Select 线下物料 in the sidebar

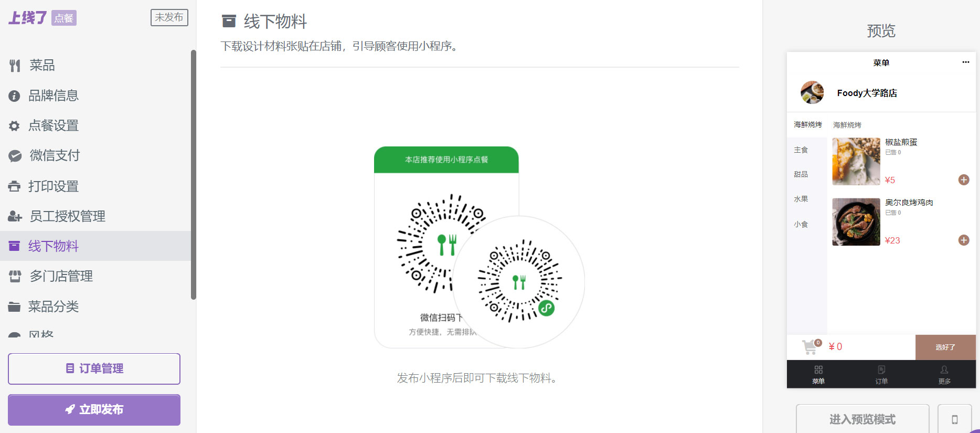tap(54, 246)
